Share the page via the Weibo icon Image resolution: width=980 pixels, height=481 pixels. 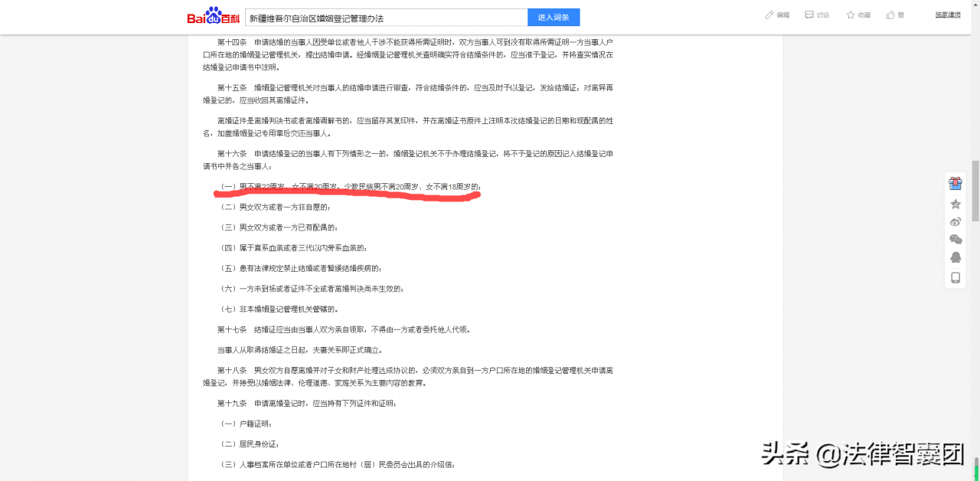[x=955, y=221]
